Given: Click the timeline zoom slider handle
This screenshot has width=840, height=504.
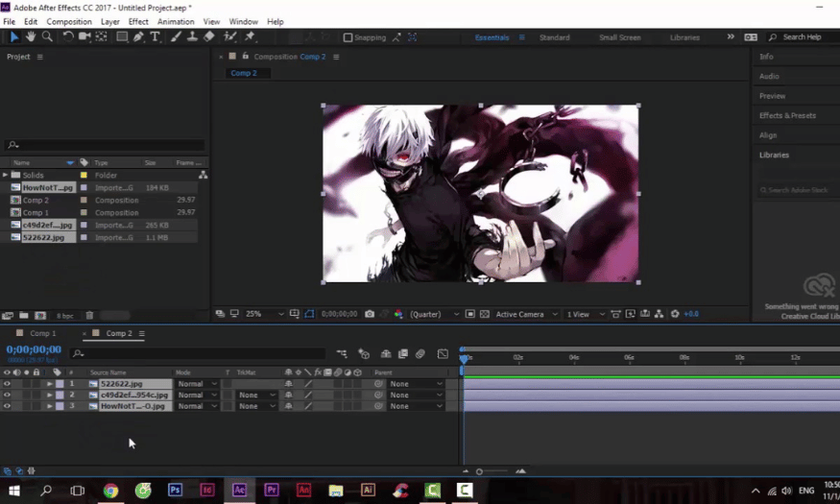Looking at the screenshot, I should 479,471.
